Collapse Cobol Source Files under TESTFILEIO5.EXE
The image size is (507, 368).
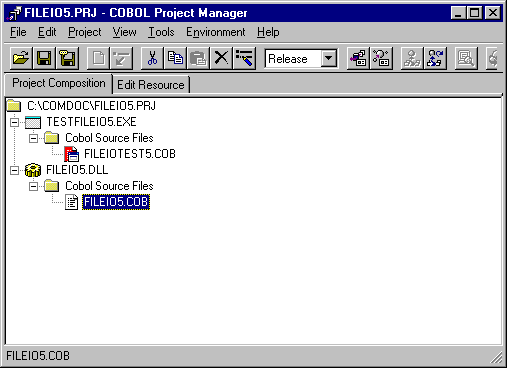click(33, 138)
